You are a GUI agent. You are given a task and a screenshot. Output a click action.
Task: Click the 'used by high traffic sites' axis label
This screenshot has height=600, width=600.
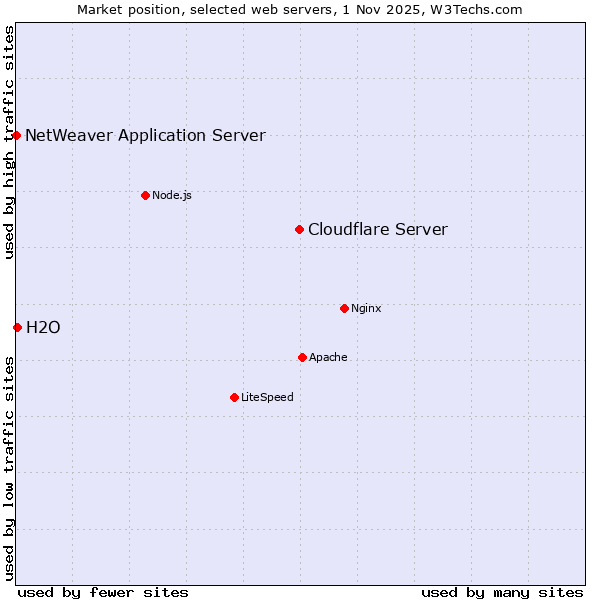9,142
